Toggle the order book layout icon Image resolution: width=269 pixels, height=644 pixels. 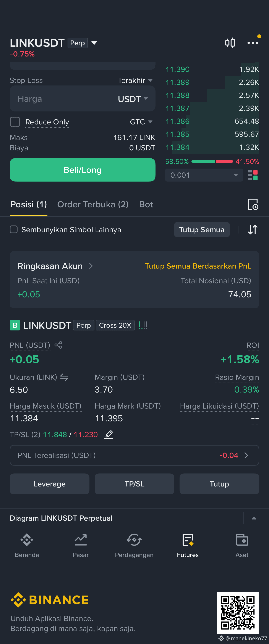253,175
